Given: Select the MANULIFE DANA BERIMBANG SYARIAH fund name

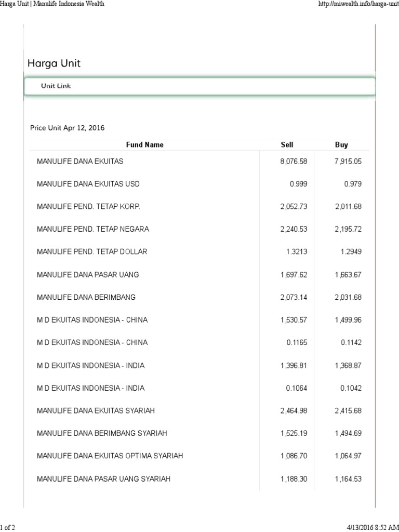Looking at the screenshot, I should 102,433.
